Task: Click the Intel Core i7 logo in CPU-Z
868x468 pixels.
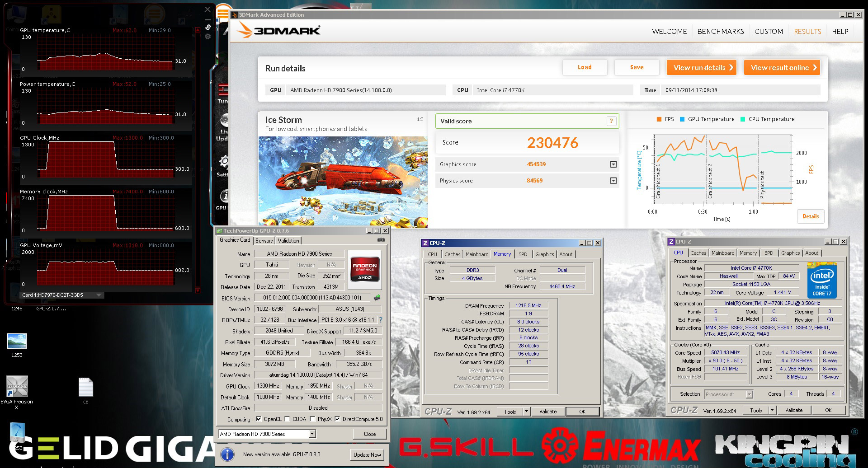Action: [822, 280]
